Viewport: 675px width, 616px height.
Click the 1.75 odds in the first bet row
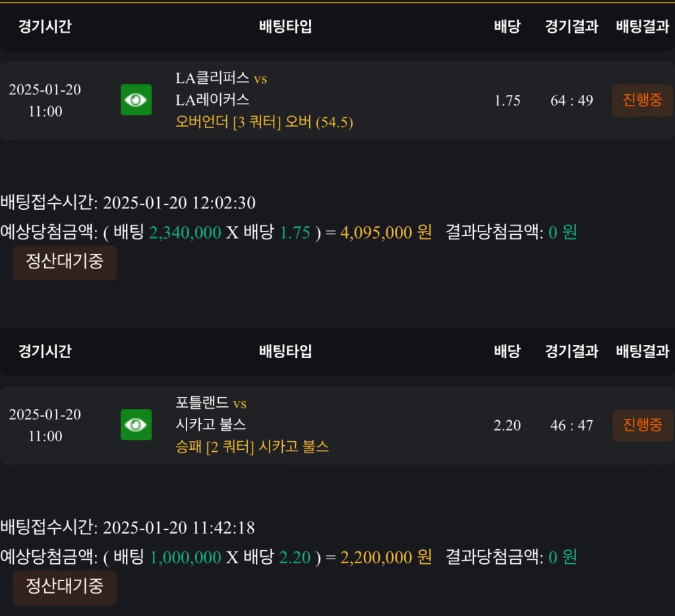click(507, 100)
